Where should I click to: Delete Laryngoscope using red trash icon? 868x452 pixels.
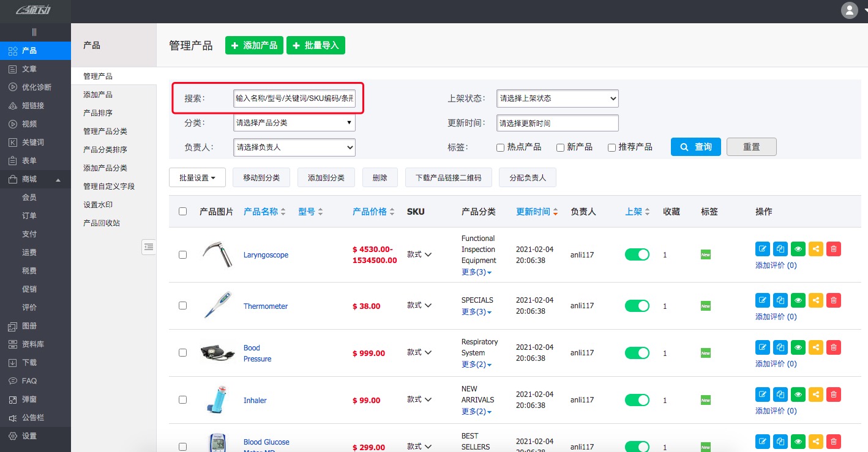833,249
